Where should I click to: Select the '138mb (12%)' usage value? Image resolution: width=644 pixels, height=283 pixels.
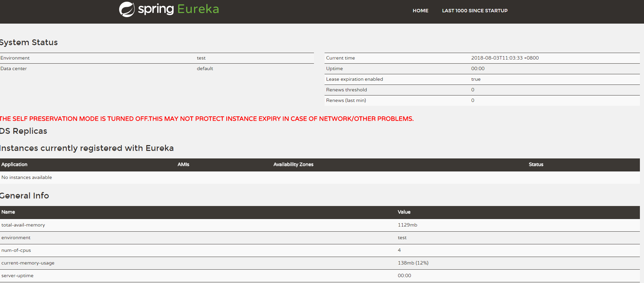[x=413, y=263]
